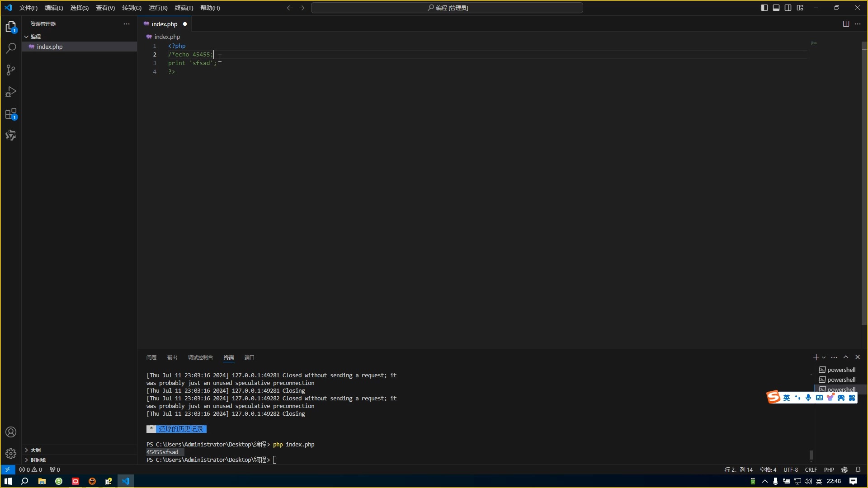Open the Run and Debug view
This screenshot has height=488, width=868.
pyautogui.click(x=11, y=92)
